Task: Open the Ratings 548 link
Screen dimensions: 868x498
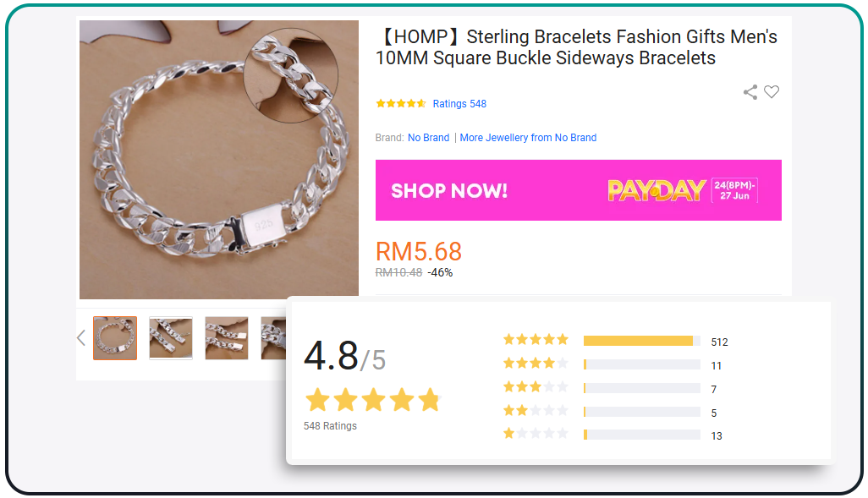Action: pyautogui.click(x=459, y=103)
